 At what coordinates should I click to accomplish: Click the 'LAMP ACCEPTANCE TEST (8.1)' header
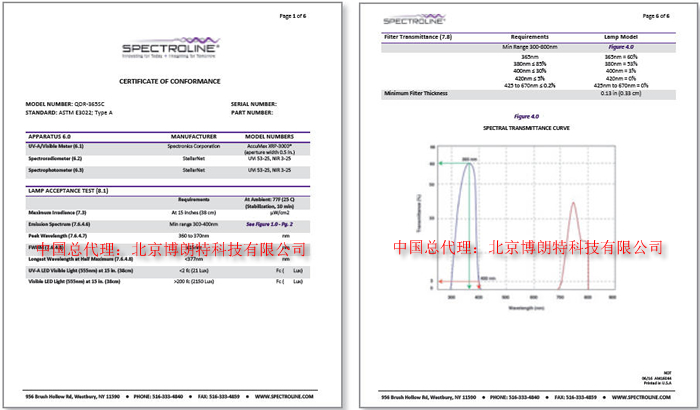coord(68,191)
